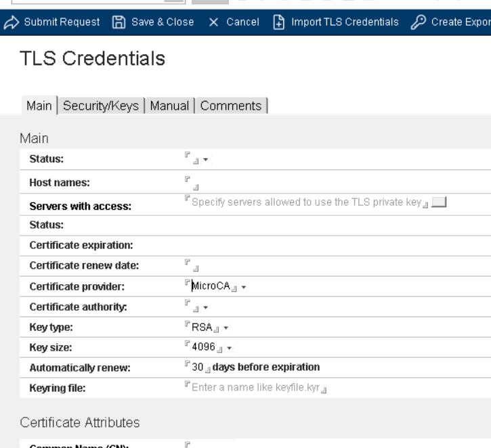The height and width of the screenshot is (448, 491).
Task: Click the 'Certificate expiration:' label
Action: [81, 245]
